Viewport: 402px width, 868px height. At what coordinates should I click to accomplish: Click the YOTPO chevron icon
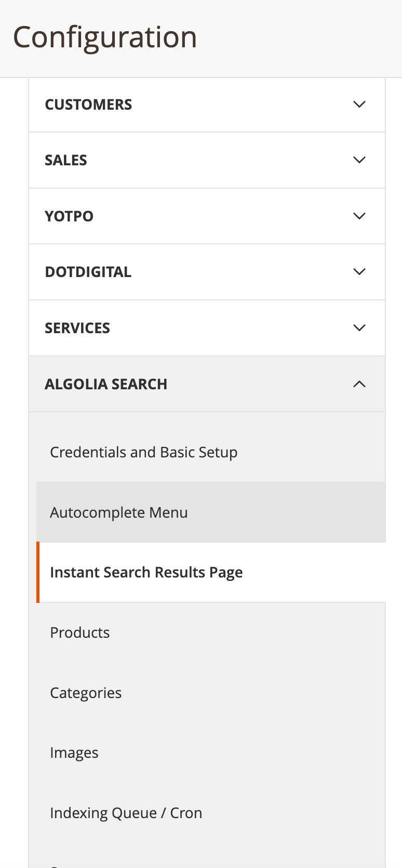358,216
